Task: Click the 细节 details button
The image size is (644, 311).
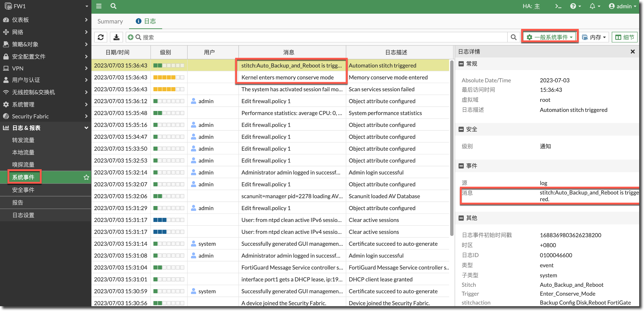Action: click(x=624, y=37)
